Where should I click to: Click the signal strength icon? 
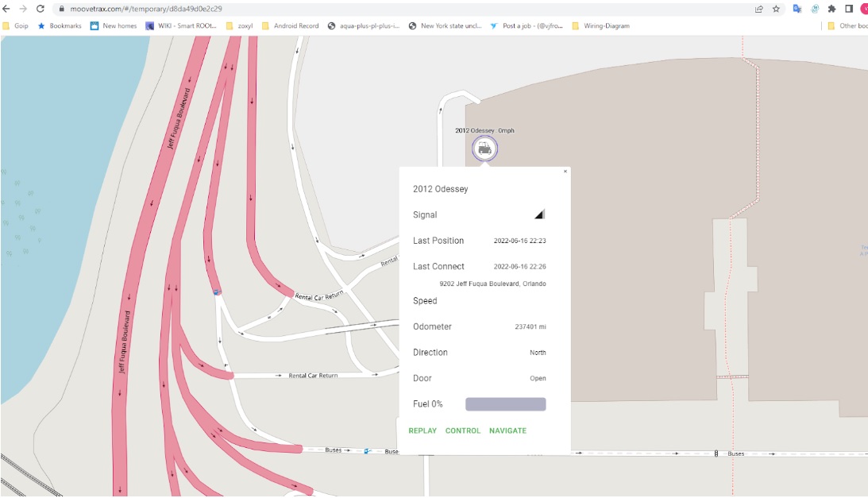(539, 214)
